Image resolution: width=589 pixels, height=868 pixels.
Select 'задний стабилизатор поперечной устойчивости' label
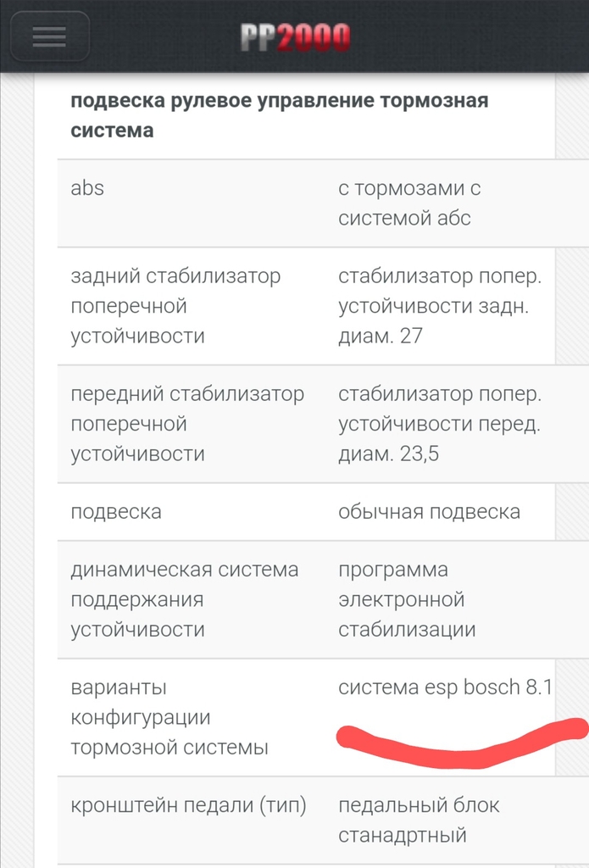click(x=175, y=305)
